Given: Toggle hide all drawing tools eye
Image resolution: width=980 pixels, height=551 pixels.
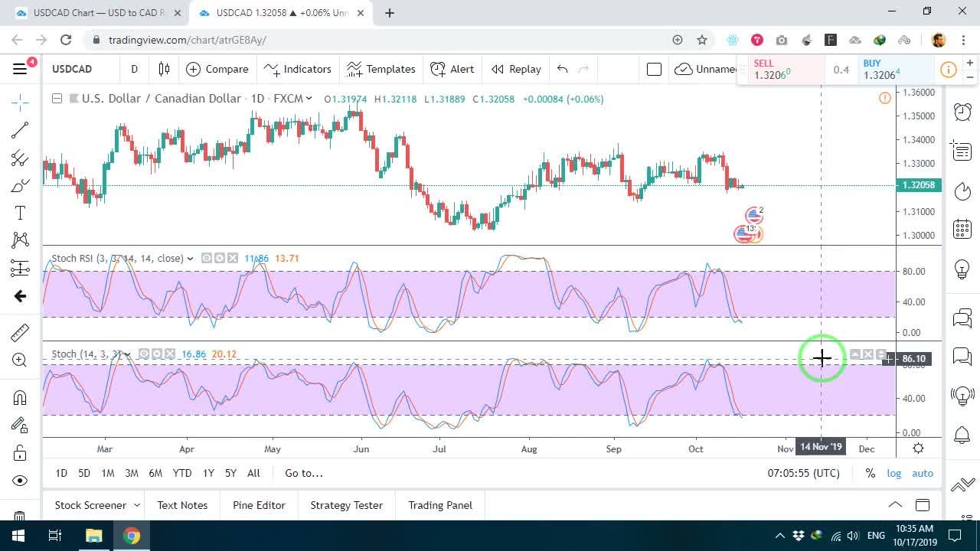Looking at the screenshot, I should [20, 481].
